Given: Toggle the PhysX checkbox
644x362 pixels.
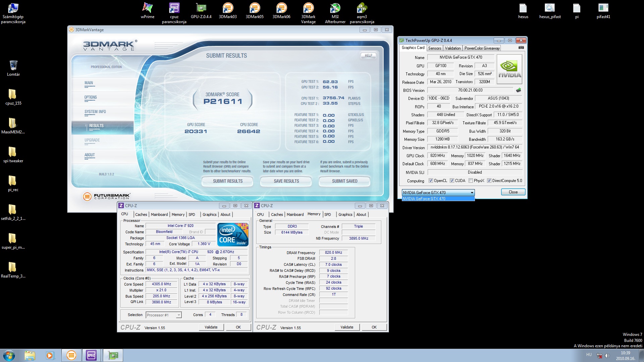Looking at the screenshot, I should (x=471, y=181).
